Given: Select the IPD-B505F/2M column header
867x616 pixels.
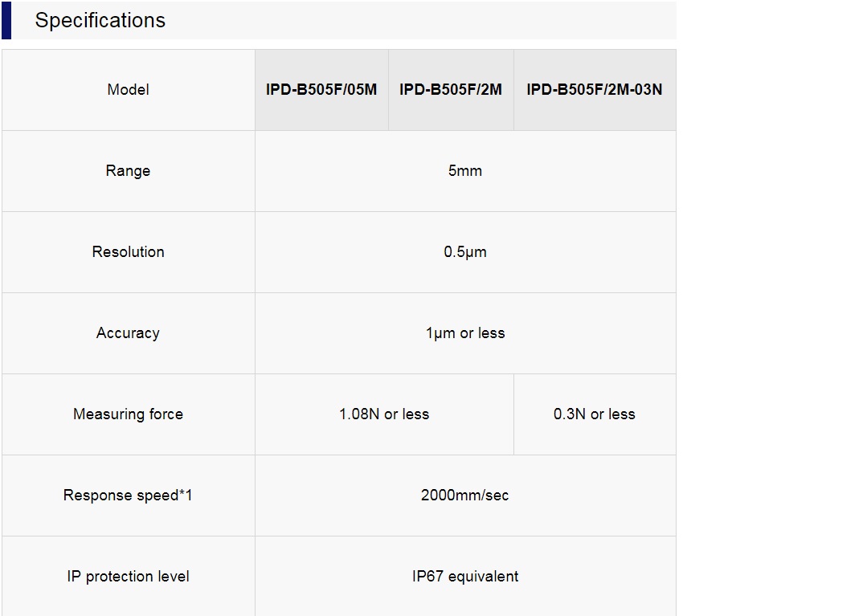Looking at the screenshot, I should [x=451, y=90].
